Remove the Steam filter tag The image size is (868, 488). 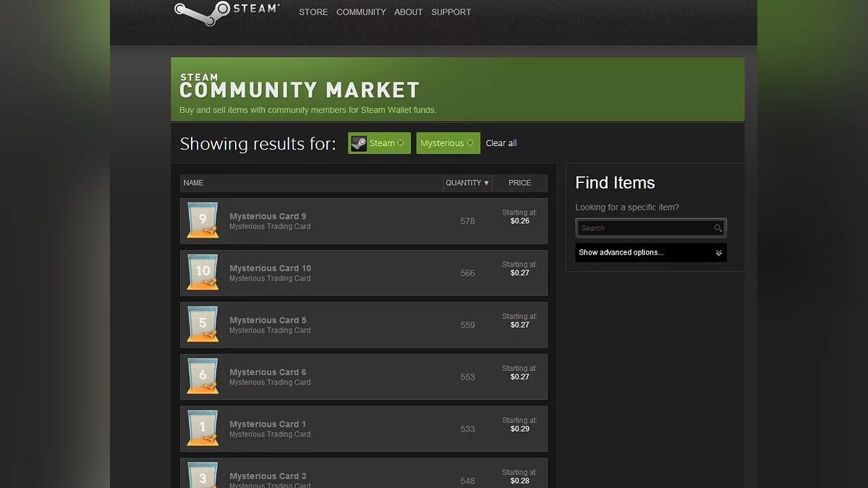tap(401, 143)
